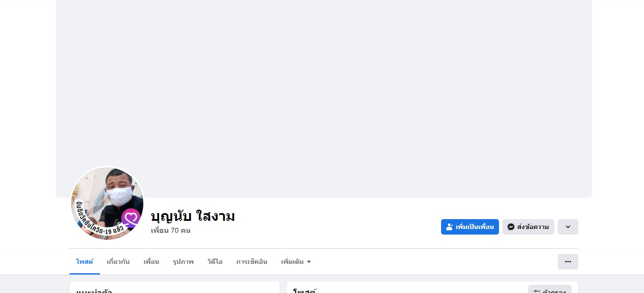
Task: Click the Messenger icon beside ส่งข้อความ
Action: (x=511, y=227)
